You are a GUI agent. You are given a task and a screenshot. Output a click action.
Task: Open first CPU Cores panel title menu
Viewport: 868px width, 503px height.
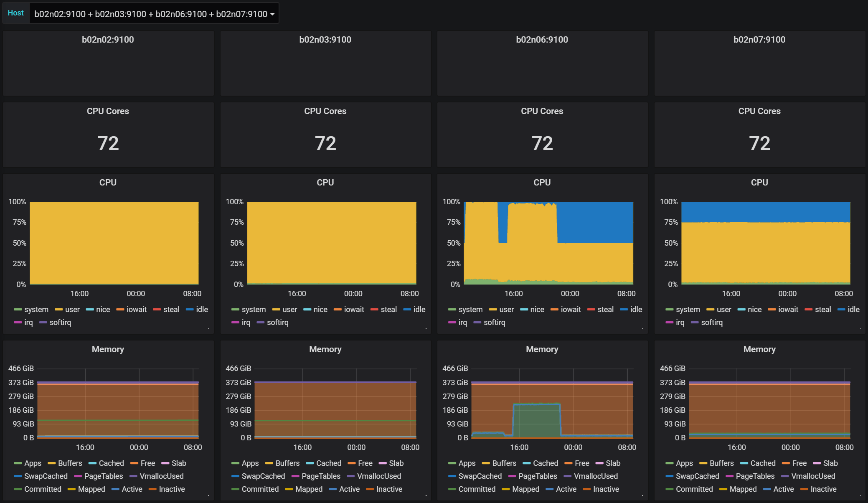tap(108, 111)
